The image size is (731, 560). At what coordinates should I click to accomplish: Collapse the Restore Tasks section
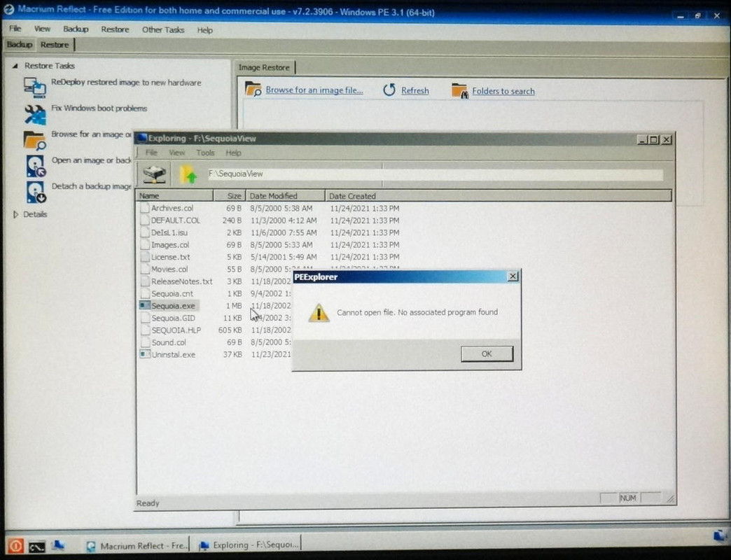tap(15, 66)
